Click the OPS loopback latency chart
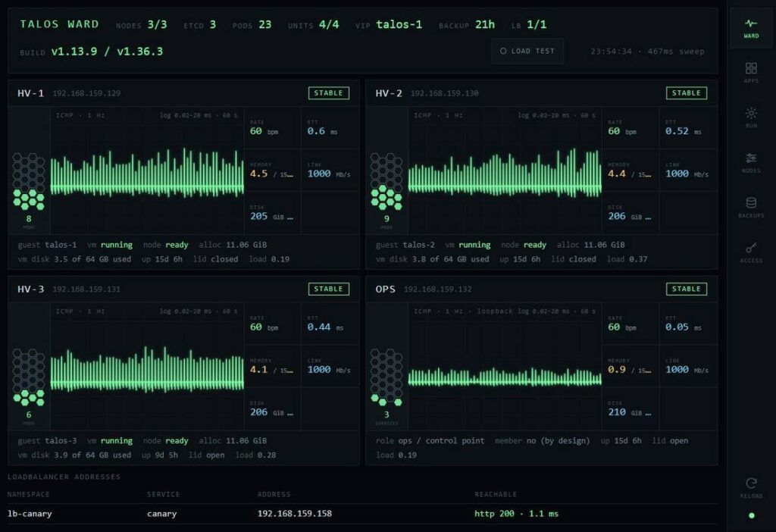 (505, 366)
